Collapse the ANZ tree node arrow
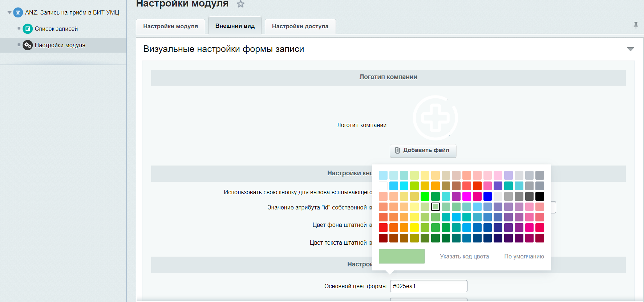This screenshot has width=644, height=302. 9,12
